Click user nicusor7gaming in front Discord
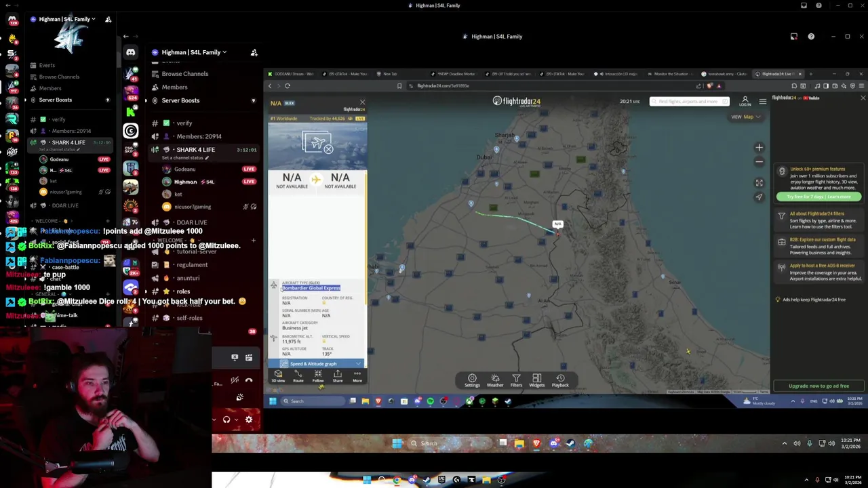 (x=192, y=207)
